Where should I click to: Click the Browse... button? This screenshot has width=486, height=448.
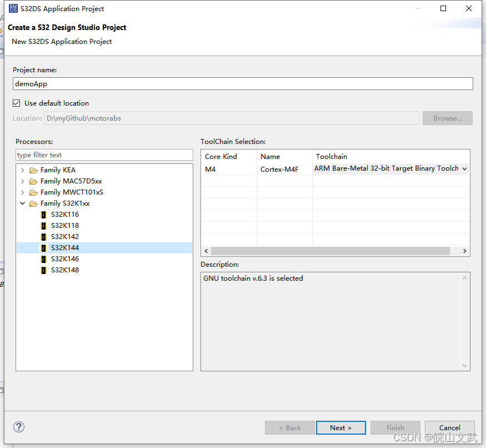448,118
